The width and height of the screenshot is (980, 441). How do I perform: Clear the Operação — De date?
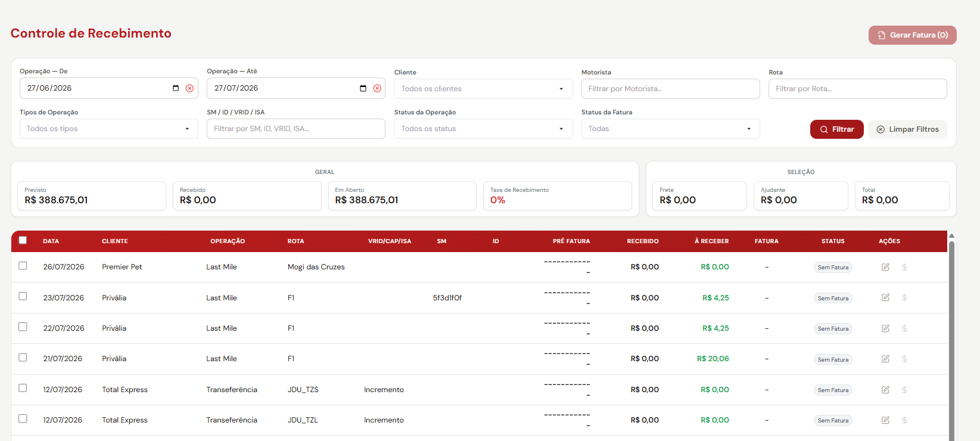[189, 88]
